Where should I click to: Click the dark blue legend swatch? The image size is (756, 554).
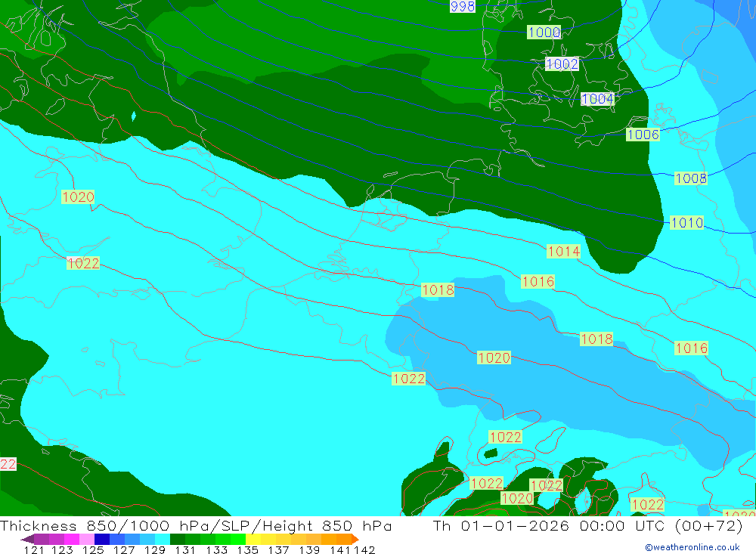(102, 539)
